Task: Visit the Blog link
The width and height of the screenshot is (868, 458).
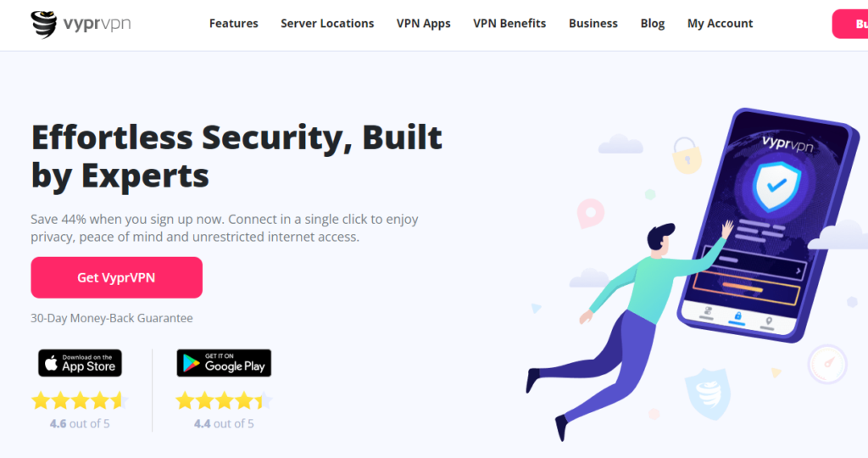Action: coord(652,23)
